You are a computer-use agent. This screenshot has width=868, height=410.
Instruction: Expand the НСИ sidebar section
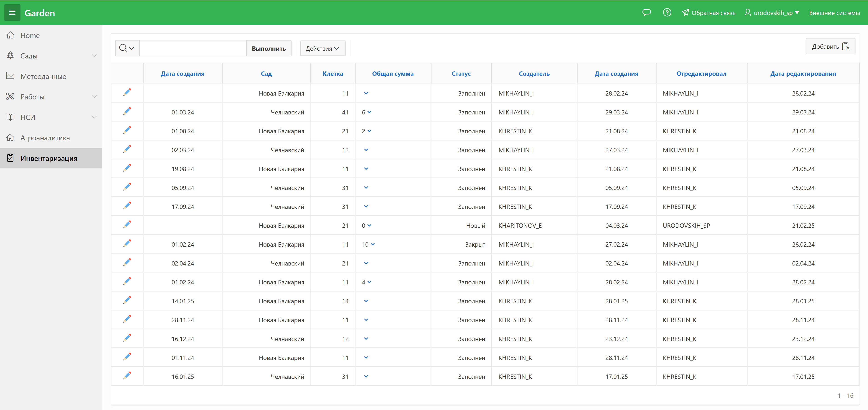[94, 117]
